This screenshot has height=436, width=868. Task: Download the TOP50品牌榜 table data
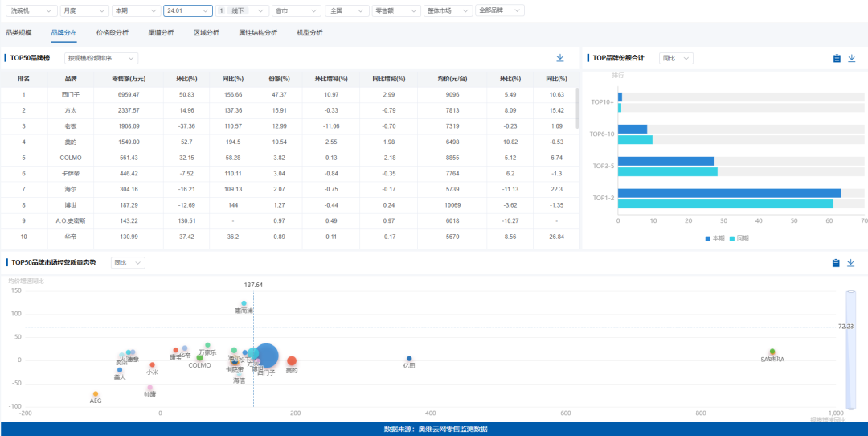[560, 58]
